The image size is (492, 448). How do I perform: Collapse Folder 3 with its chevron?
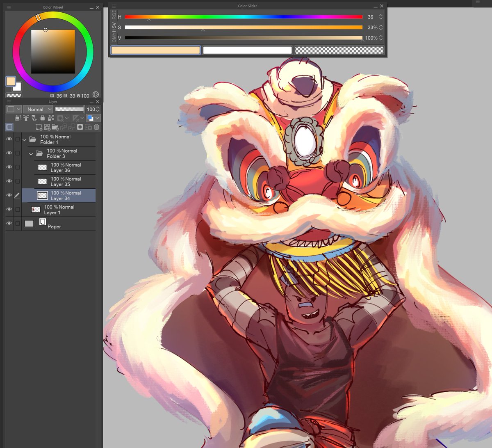click(x=31, y=154)
